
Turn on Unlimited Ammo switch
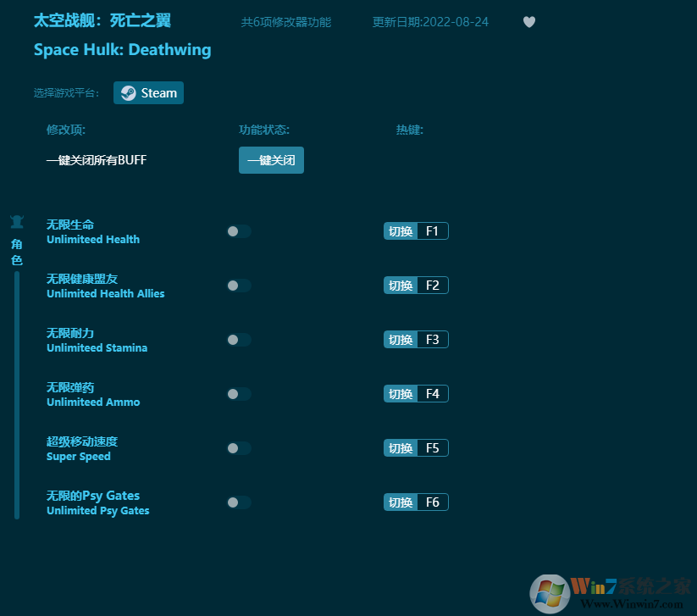pyautogui.click(x=239, y=394)
